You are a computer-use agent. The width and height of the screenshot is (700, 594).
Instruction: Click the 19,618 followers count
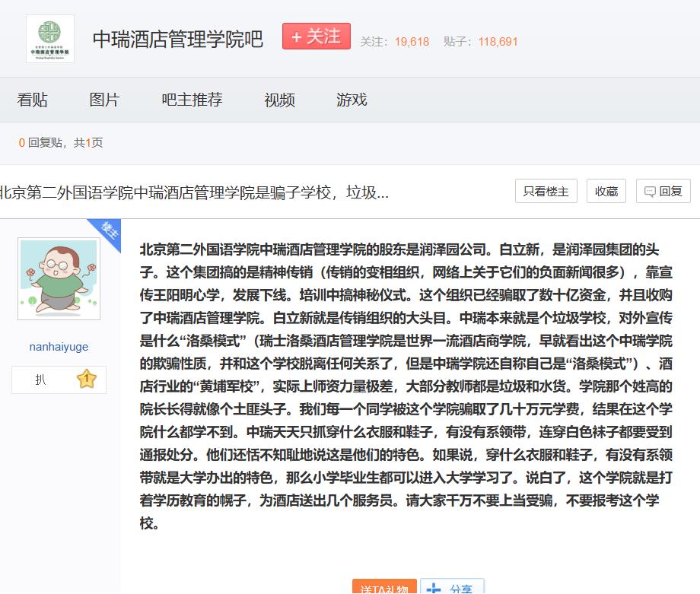tap(412, 42)
